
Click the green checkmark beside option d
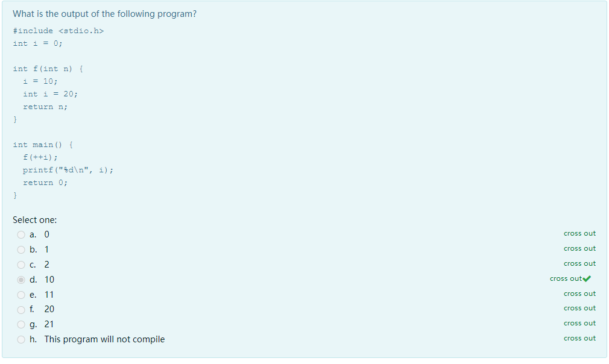(x=587, y=279)
